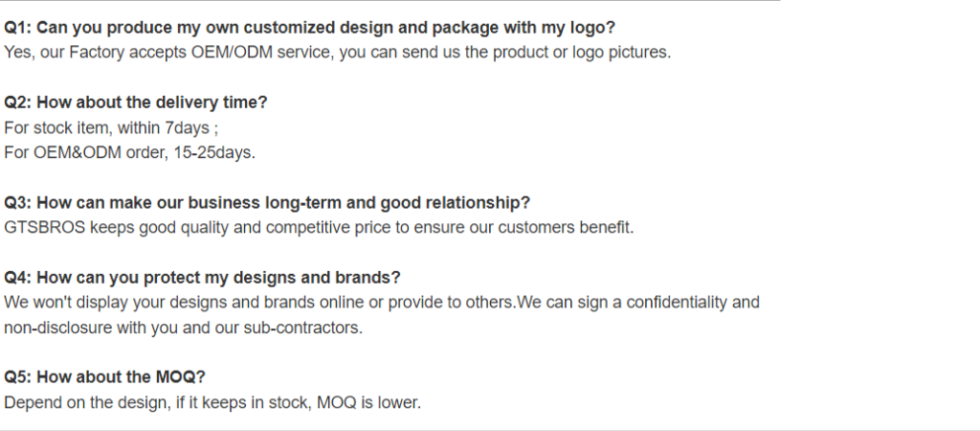Click the competitive price answer sentence

tap(319, 228)
